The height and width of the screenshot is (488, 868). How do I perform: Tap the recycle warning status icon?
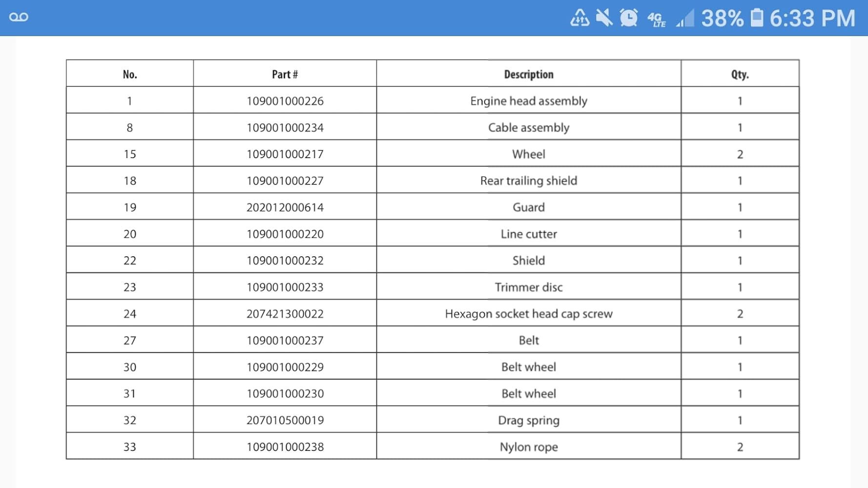pyautogui.click(x=579, y=18)
